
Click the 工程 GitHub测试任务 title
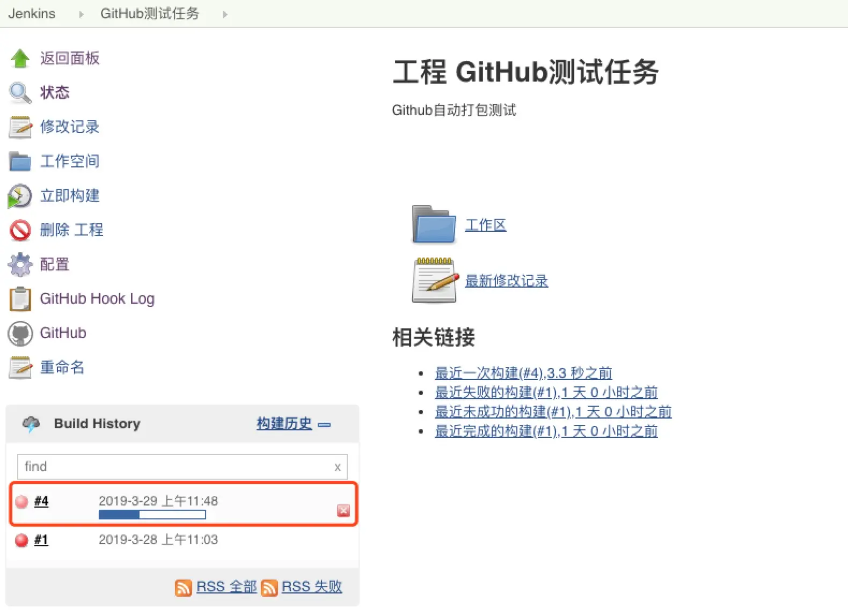point(526,72)
